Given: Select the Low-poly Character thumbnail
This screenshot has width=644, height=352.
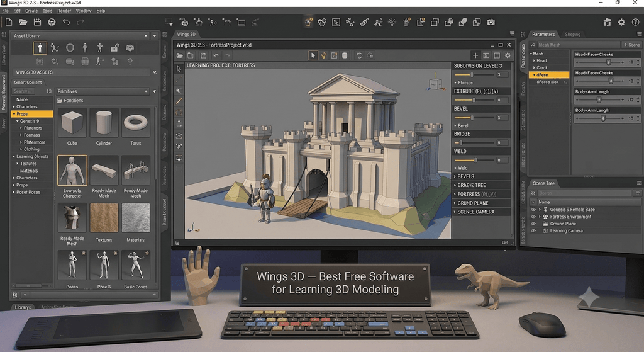Looking at the screenshot, I should 72,170.
